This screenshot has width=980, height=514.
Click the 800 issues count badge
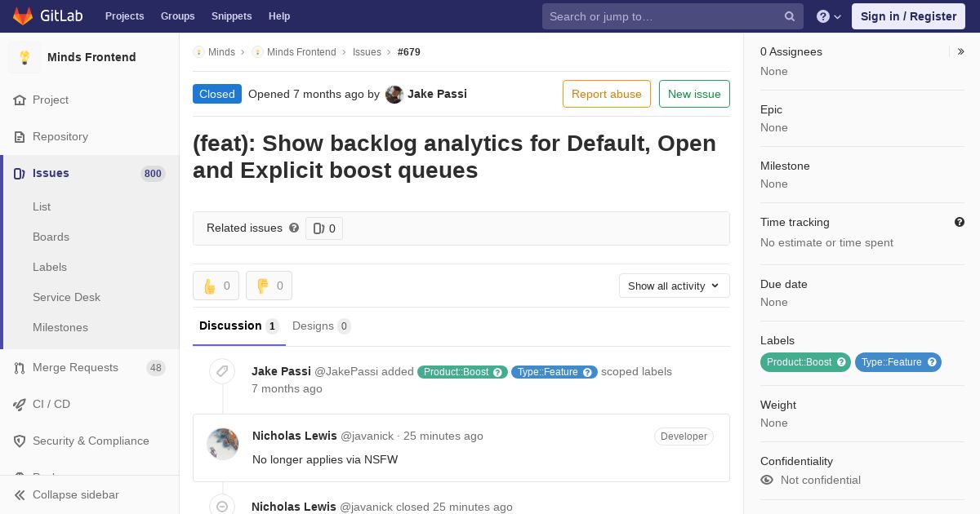[153, 174]
